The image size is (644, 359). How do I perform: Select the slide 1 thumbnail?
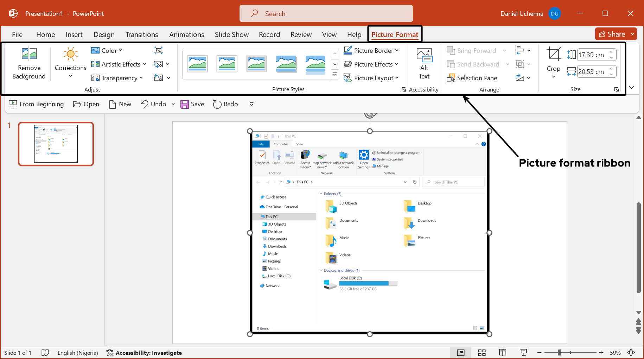pos(56,144)
